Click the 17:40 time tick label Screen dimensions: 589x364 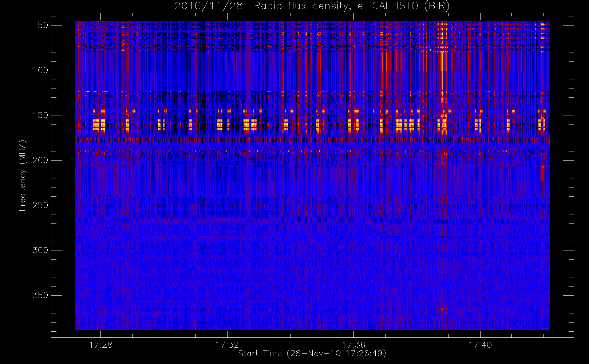click(x=480, y=345)
